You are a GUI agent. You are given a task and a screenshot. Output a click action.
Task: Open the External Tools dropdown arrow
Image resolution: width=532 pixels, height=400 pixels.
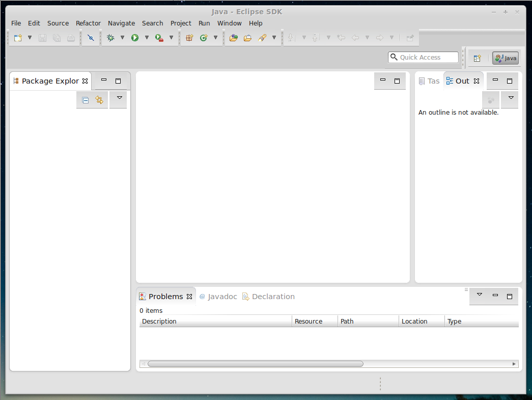tap(172, 38)
